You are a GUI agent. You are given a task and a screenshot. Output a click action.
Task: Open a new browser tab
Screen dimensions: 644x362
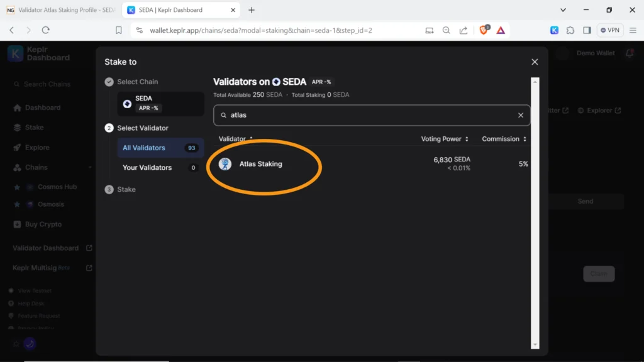(252, 10)
